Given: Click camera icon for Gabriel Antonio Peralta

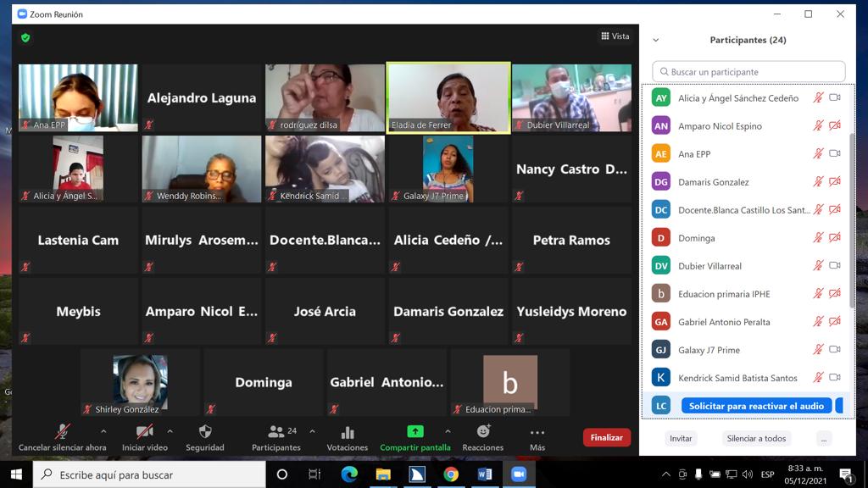Looking at the screenshot, I should (x=835, y=321).
